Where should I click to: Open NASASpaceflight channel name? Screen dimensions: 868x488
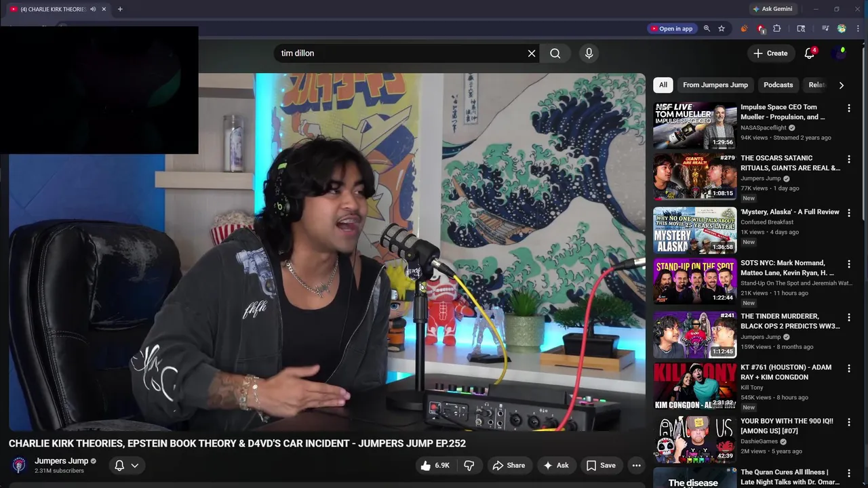point(764,127)
